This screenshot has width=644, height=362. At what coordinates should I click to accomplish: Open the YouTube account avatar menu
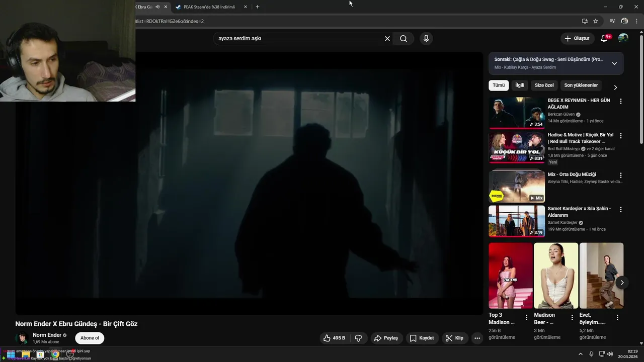tap(623, 38)
